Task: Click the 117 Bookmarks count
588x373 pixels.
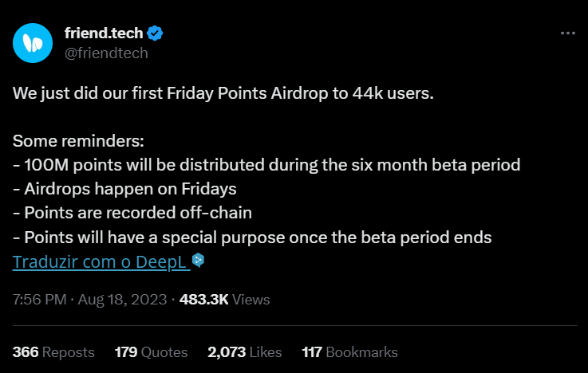Action: pos(350,352)
